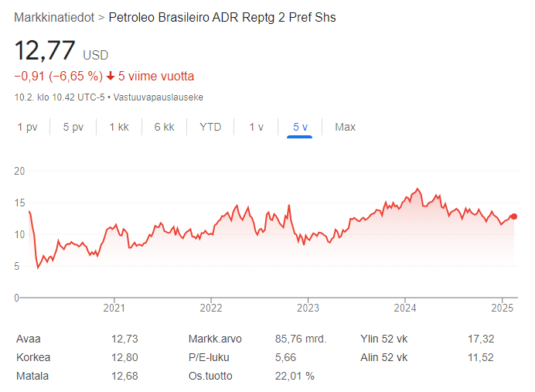
Task: Show the 6 kk price history
Action: 164,127
